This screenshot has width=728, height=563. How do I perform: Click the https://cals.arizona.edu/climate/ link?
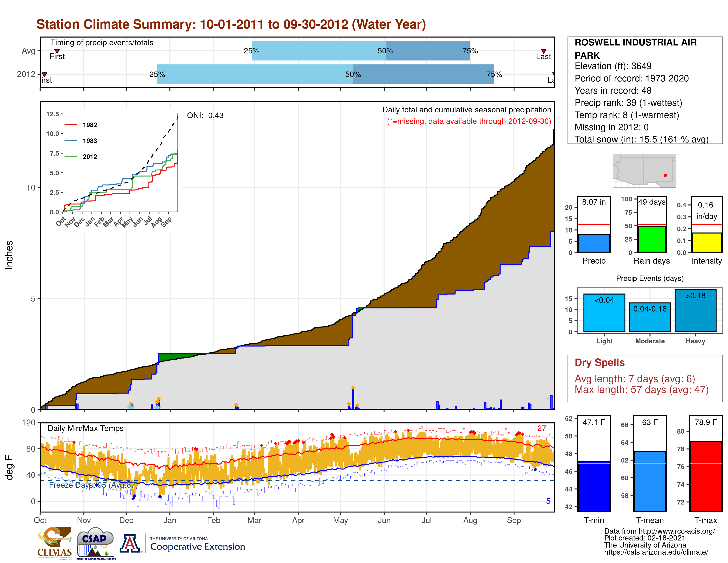point(656,552)
